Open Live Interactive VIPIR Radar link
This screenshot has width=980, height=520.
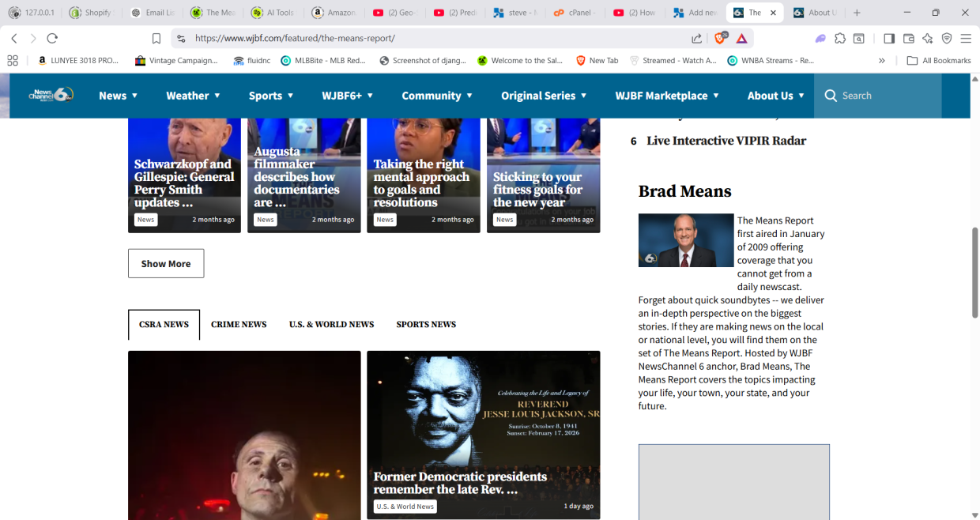click(726, 141)
